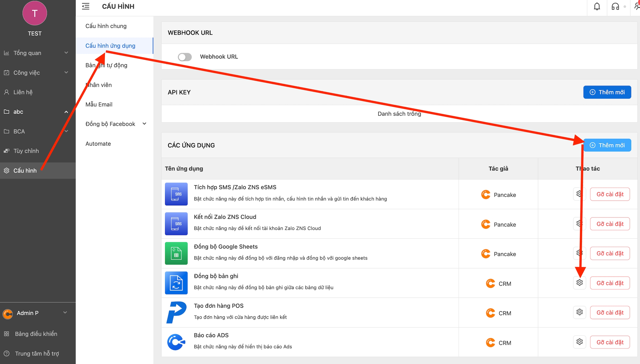This screenshot has height=364, width=640.
Task: Go to Automate configuration section
Action: point(98,144)
